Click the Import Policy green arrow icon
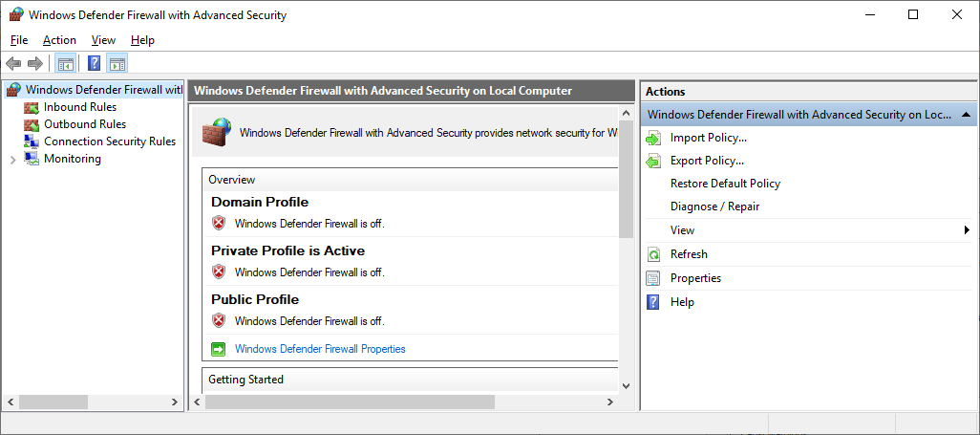The height and width of the screenshot is (435, 980). click(x=653, y=139)
